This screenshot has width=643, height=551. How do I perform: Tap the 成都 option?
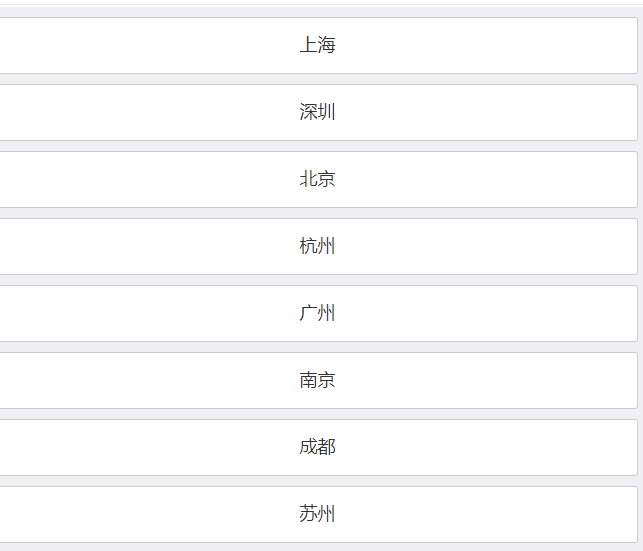(x=318, y=447)
